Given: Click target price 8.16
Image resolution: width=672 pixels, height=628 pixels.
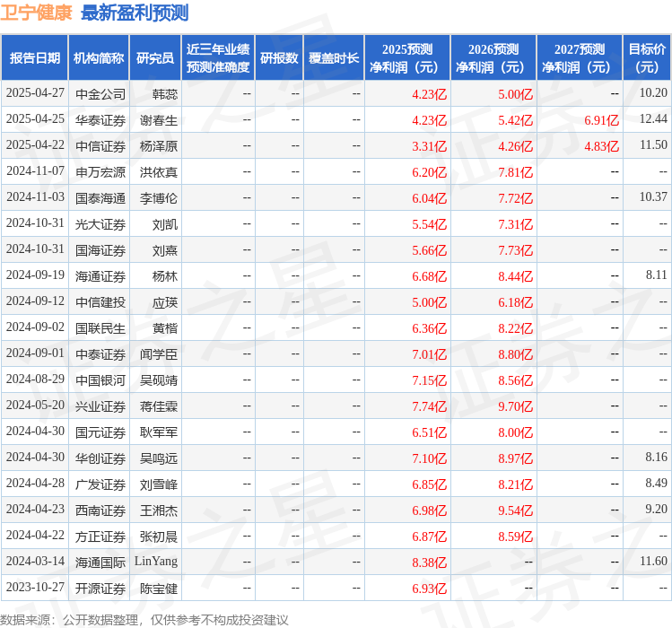Looking at the screenshot, I should [656, 457].
